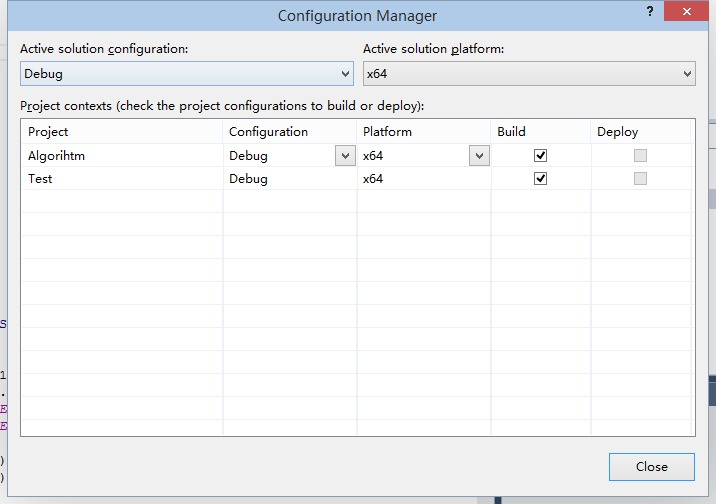
Task: Click Test project's Debug configuration cell
Action: [x=249, y=179]
